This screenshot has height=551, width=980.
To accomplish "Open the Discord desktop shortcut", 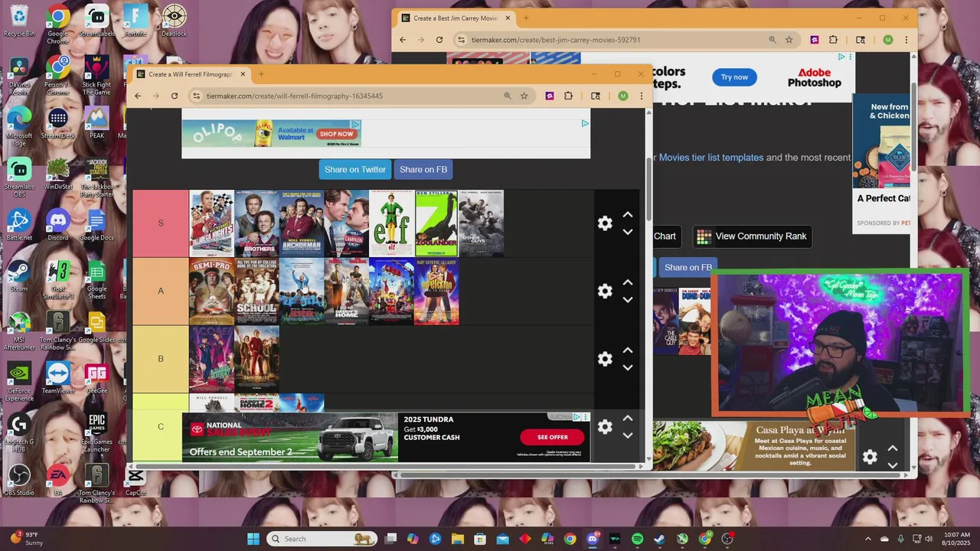I will click(58, 225).
